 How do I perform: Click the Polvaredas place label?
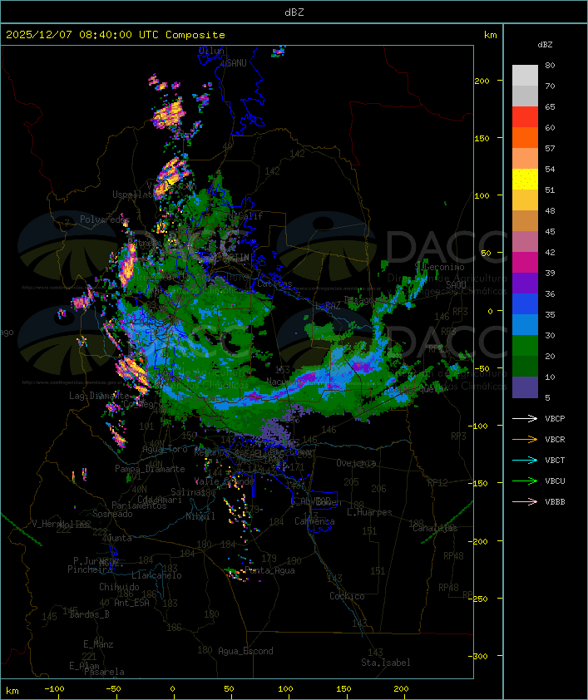105,219
